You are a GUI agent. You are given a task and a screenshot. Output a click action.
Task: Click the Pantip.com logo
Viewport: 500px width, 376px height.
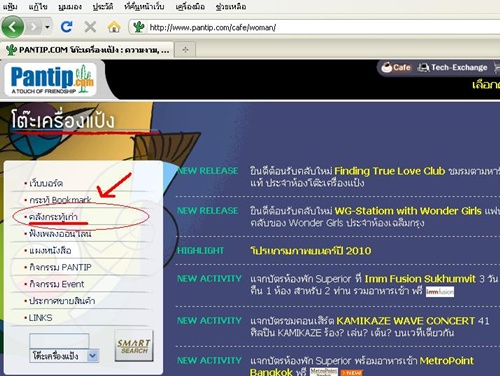pyautogui.click(x=51, y=79)
